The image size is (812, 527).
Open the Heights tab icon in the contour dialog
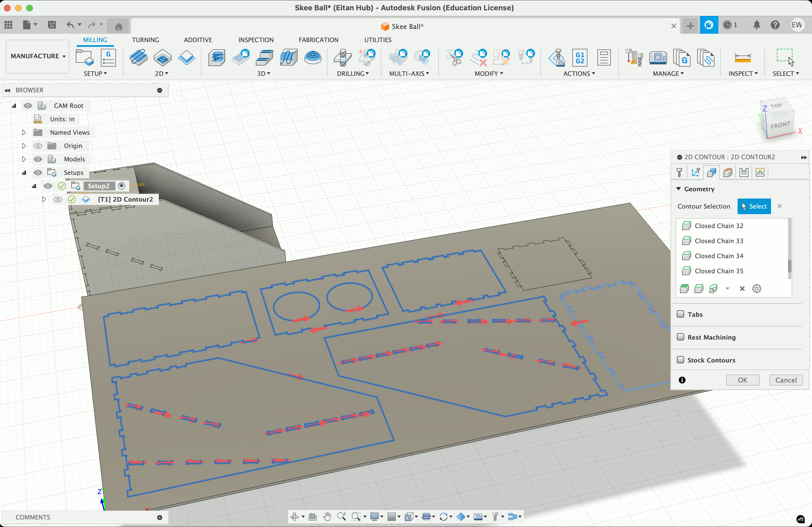coord(727,172)
